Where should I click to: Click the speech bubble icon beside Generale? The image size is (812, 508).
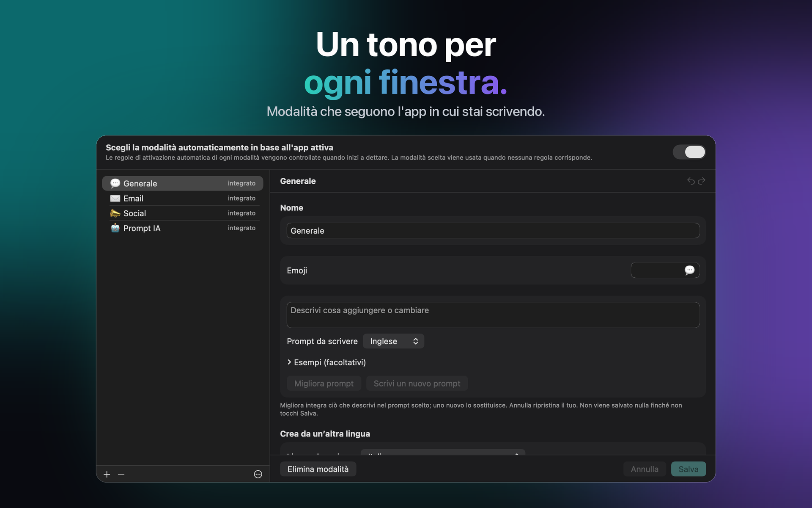(115, 183)
